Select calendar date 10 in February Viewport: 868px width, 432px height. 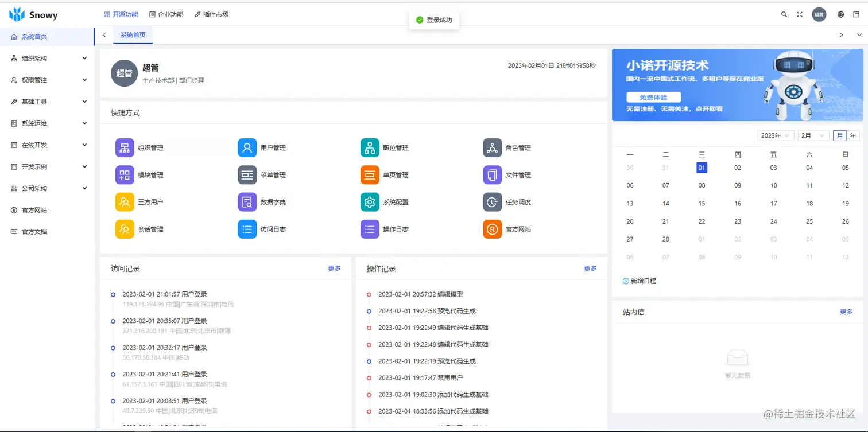(x=773, y=185)
